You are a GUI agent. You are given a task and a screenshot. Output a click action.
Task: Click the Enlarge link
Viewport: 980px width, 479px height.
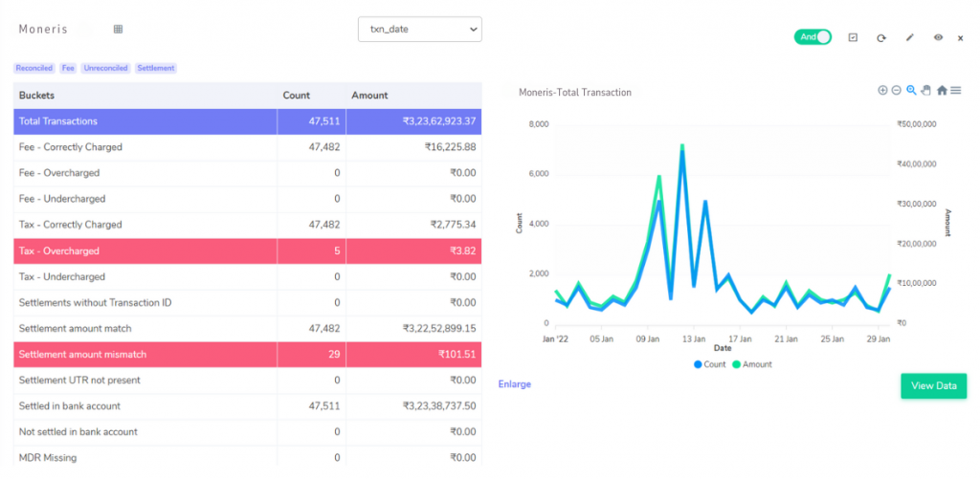[x=515, y=384]
